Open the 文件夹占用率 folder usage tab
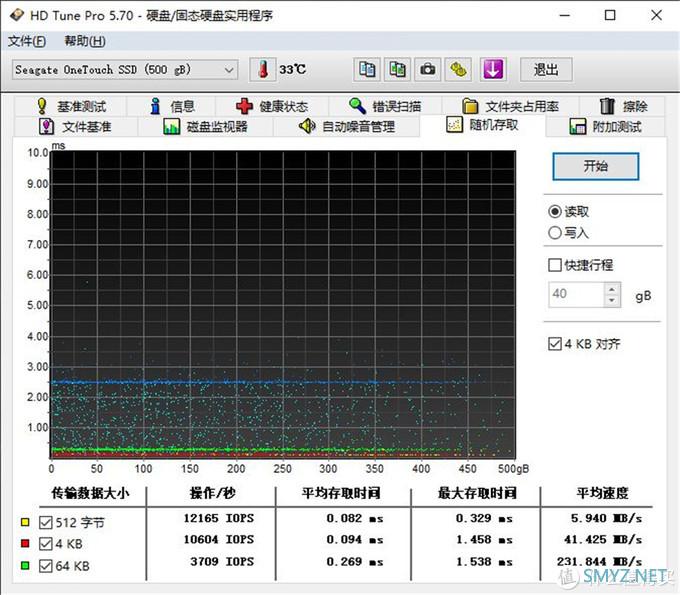This screenshot has width=680, height=595. (510, 106)
